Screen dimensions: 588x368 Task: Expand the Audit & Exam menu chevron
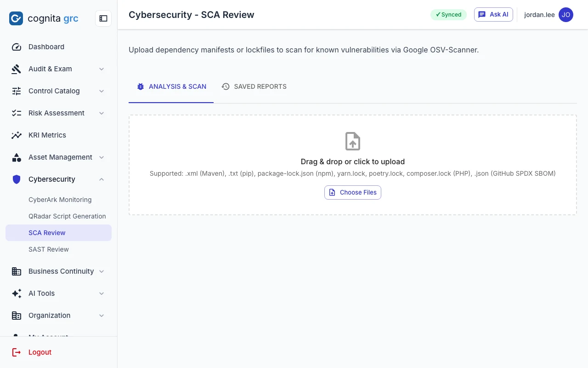tap(102, 69)
